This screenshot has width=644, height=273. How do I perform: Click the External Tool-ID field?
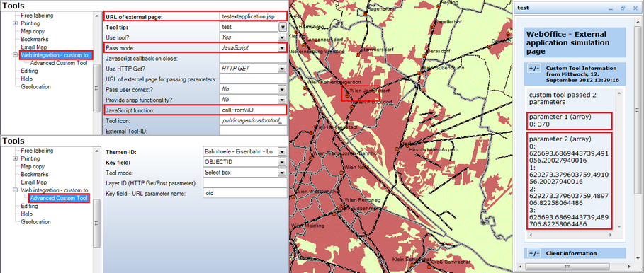pos(253,131)
